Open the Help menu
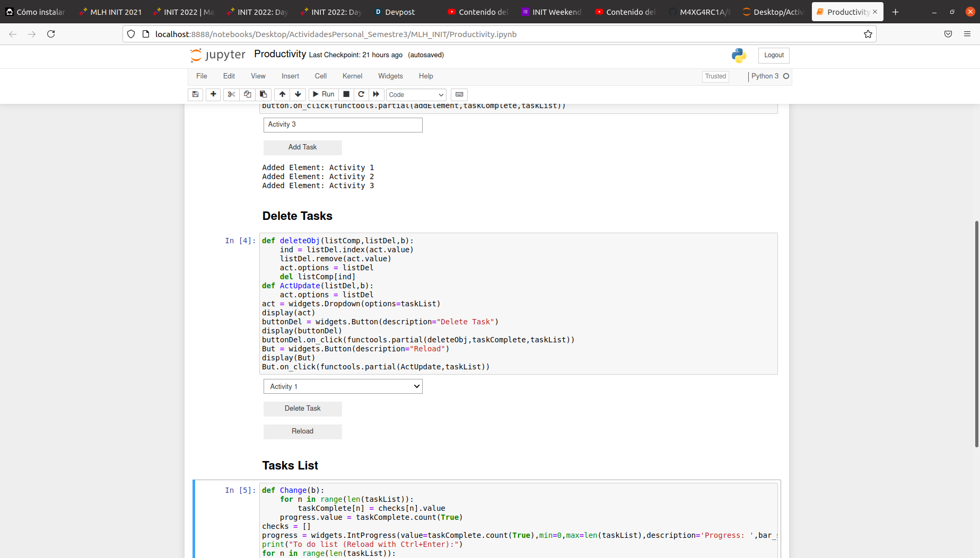 point(426,76)
